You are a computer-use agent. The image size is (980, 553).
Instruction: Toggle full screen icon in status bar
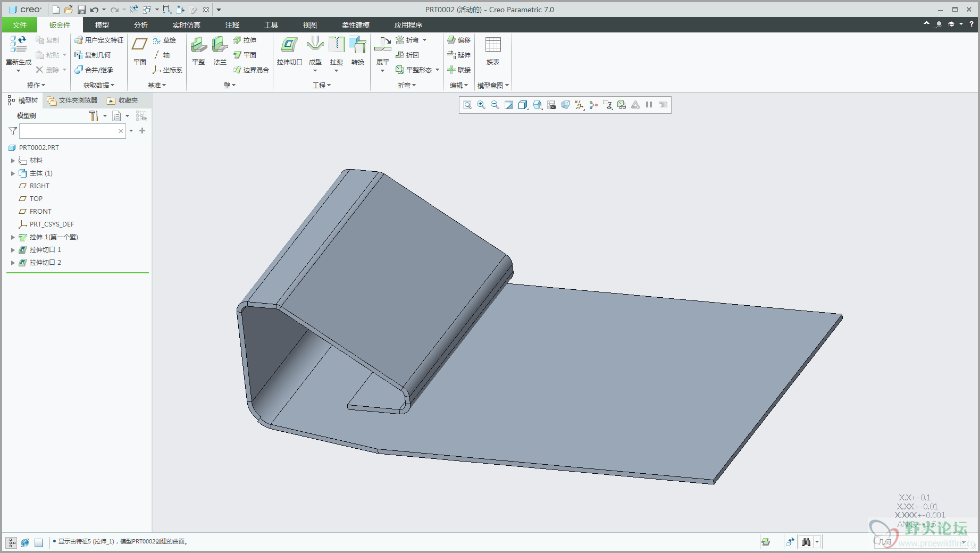(x=39, y=542)
